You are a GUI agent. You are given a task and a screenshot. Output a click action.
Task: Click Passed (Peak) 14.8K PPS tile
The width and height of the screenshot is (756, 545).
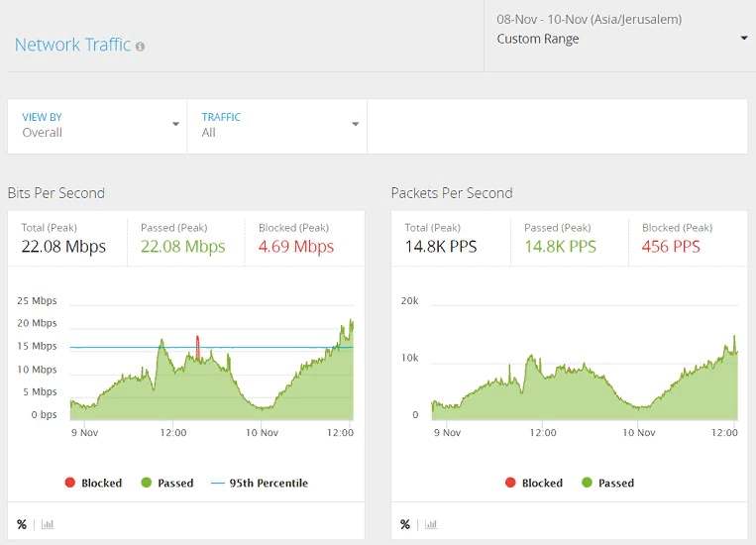569,239
